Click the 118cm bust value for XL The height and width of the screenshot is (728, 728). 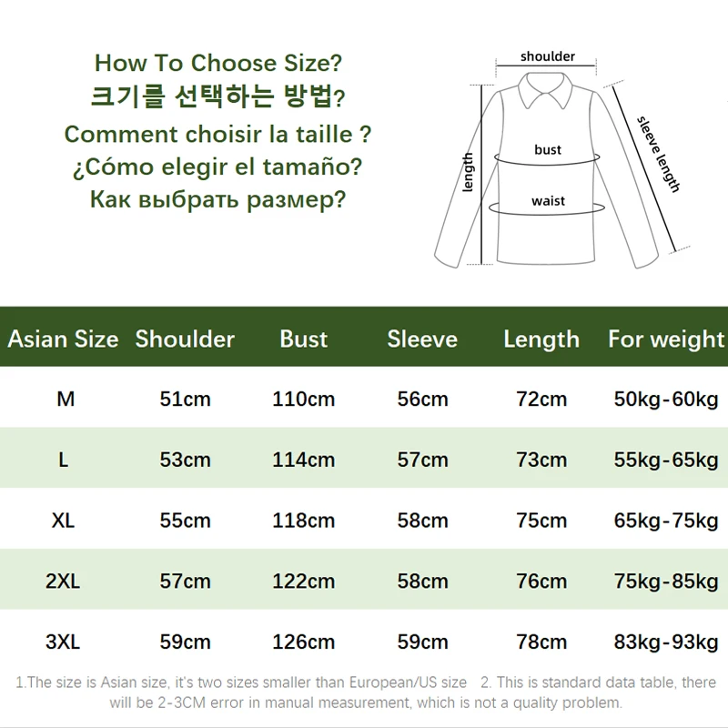pos(304,521)
